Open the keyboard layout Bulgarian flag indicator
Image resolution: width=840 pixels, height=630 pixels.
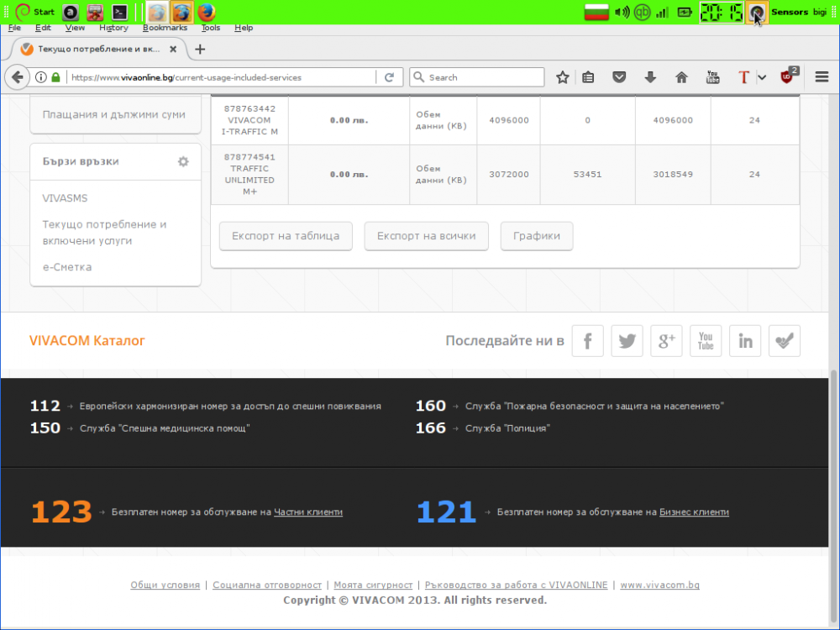coord(596,12)
